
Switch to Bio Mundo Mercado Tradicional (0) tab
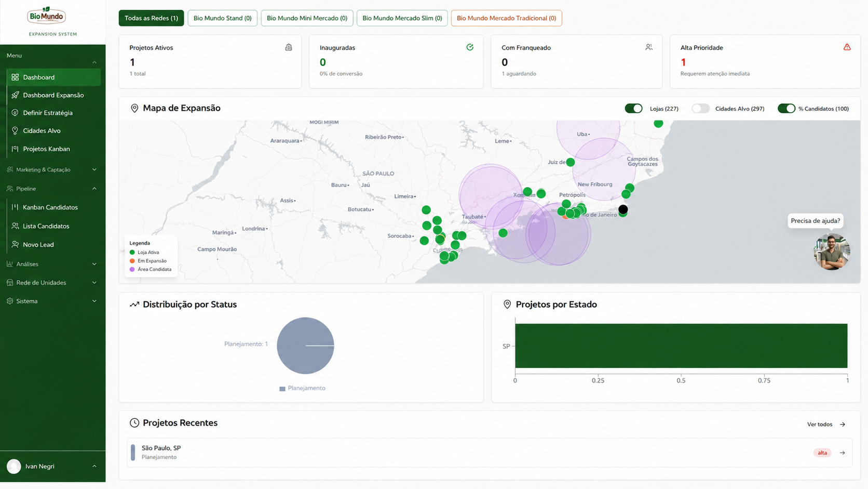pos(506,18)
